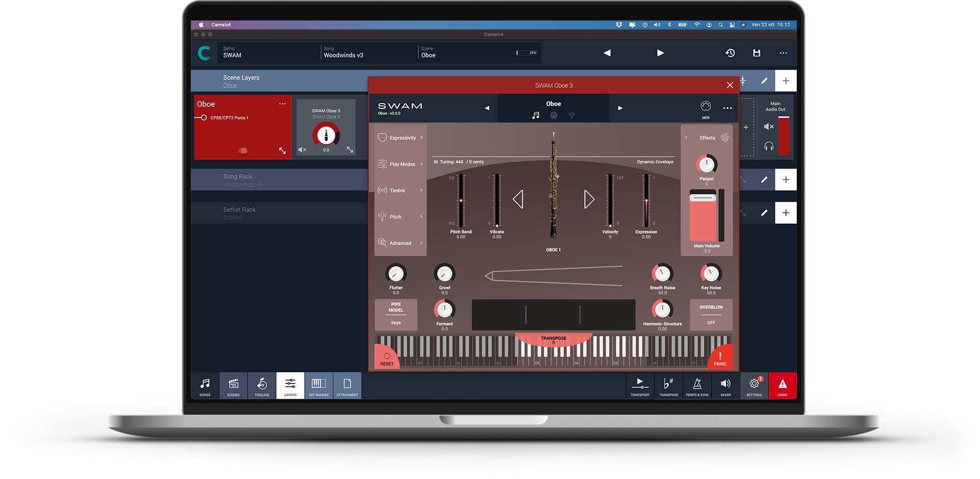Click the Flutter knob

pos(396,274)
